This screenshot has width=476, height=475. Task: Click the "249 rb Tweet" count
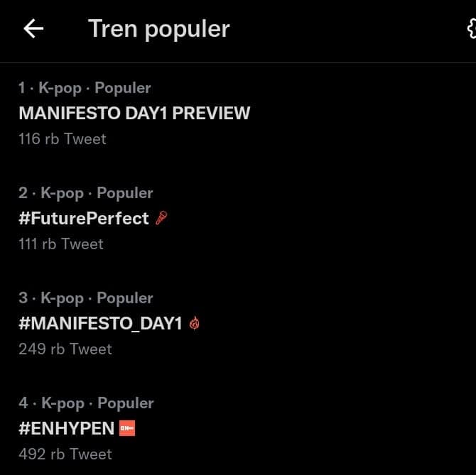click(x=65, y=349)
